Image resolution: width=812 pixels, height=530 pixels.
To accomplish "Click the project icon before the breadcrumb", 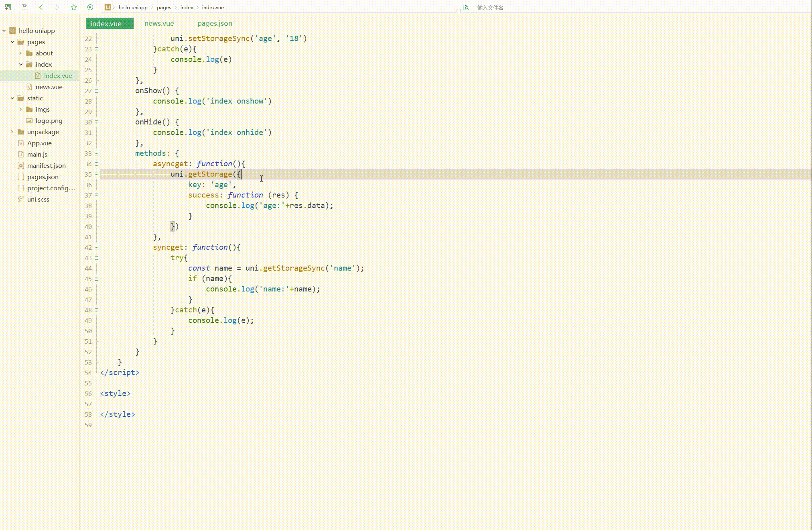I will (108, 7).
